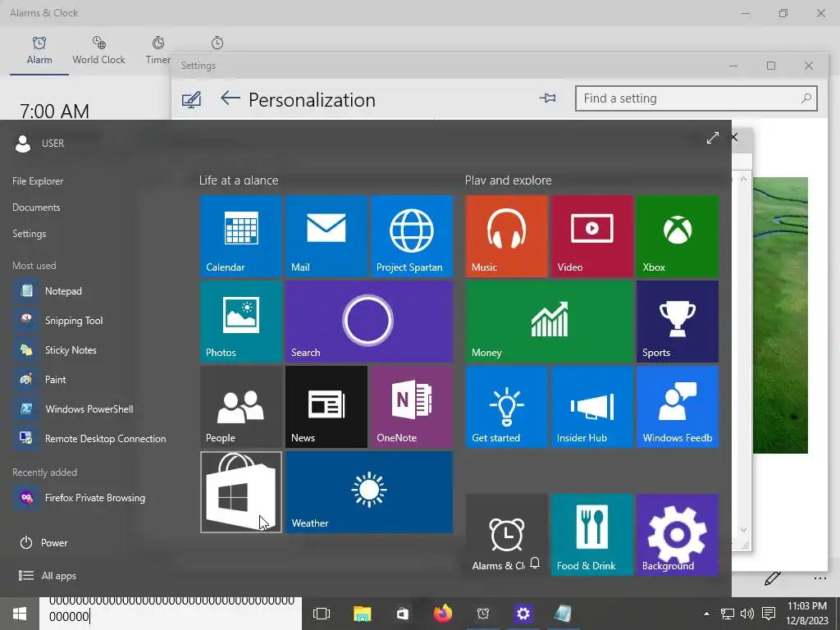Launch the Xbox tile
840x630 pixels.
tap(678, 235)
